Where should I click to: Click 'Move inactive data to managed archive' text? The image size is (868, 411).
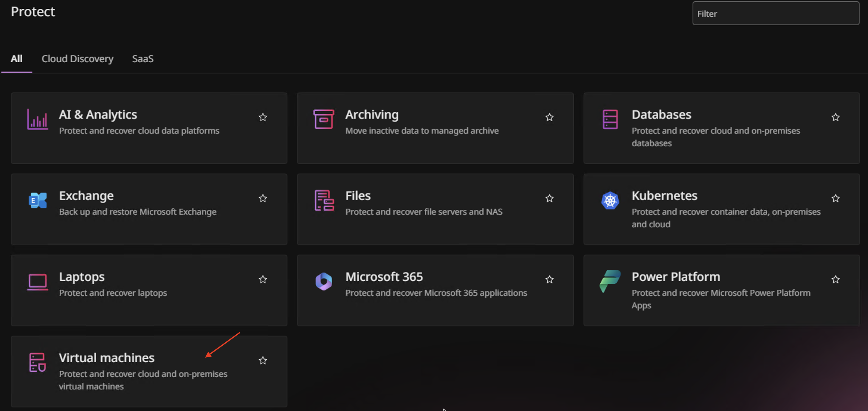pyautogui.click(x=422, y=131)
